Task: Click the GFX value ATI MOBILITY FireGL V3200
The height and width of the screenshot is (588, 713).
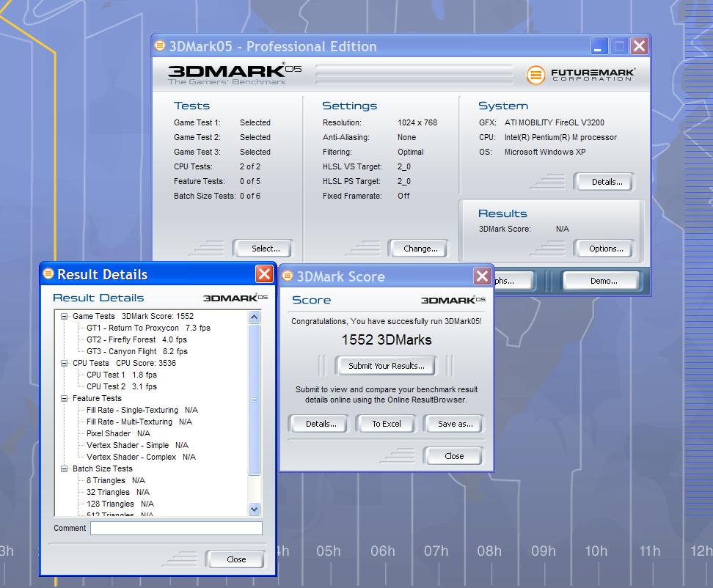Action: (555, 122)
